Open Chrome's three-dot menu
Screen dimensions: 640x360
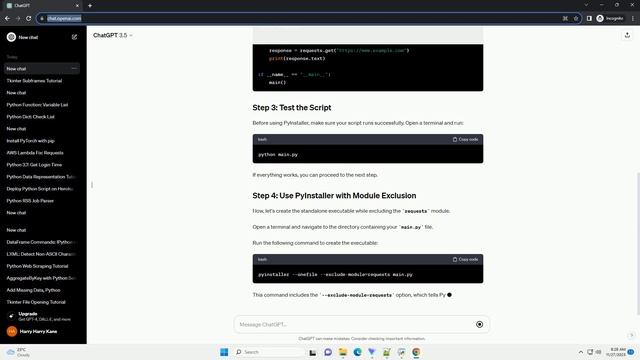coord(633,18)
